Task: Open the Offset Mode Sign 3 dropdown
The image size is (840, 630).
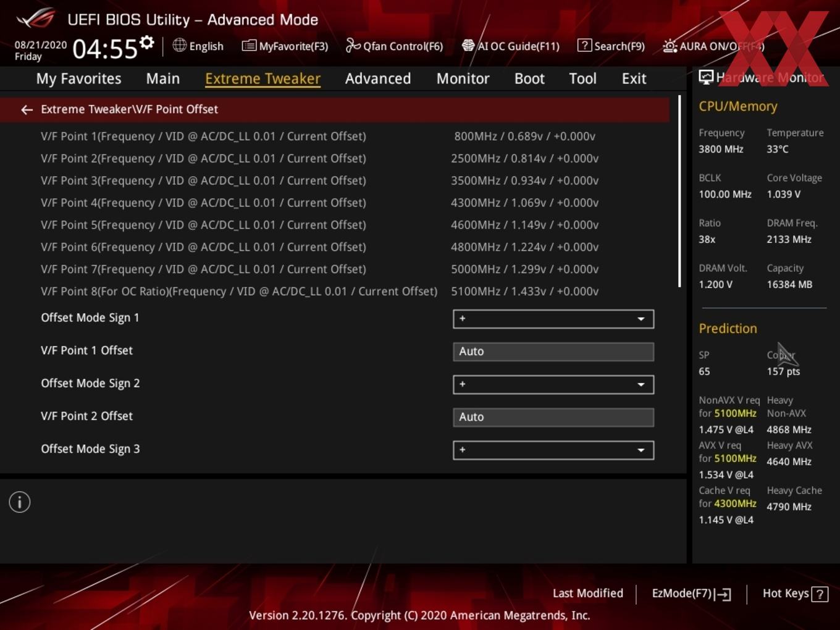Action: [x=553, y=450]
